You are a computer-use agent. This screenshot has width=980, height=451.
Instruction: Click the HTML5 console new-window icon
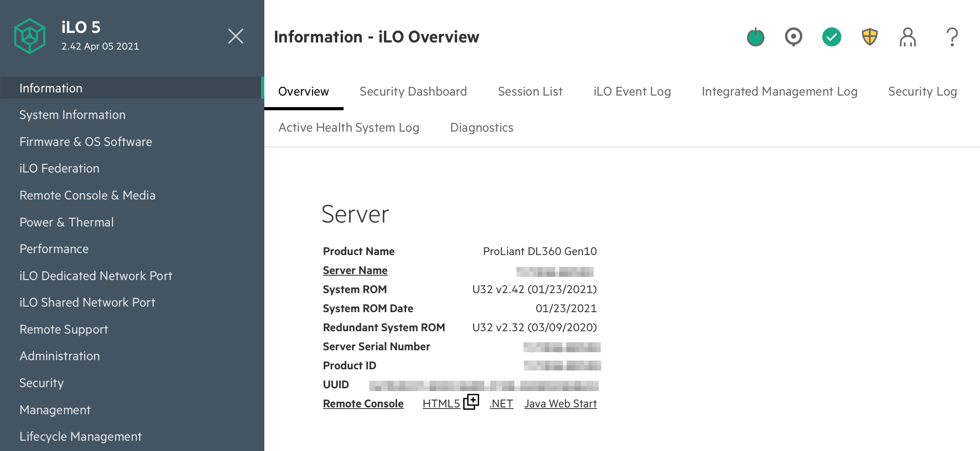click(471, 401)
